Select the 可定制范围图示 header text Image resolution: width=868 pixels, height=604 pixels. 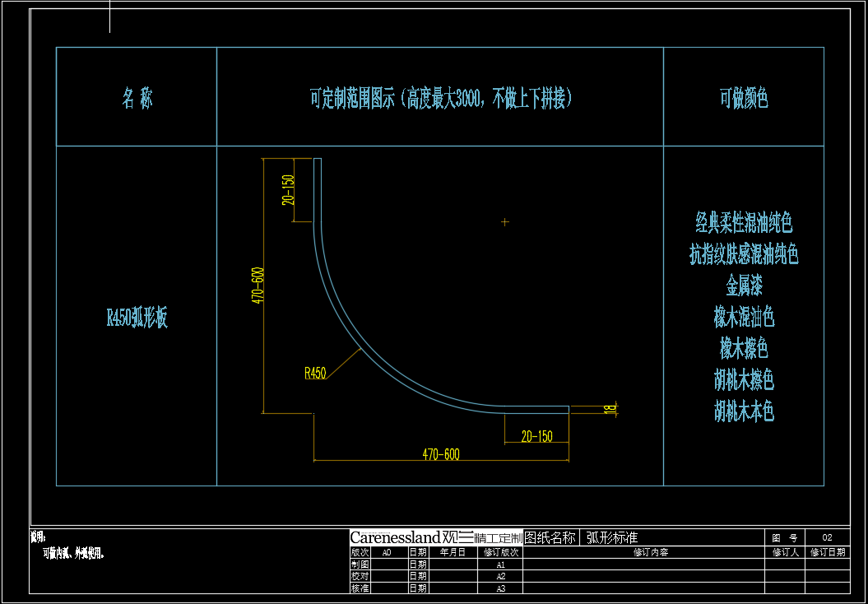[x=440, y=100]
